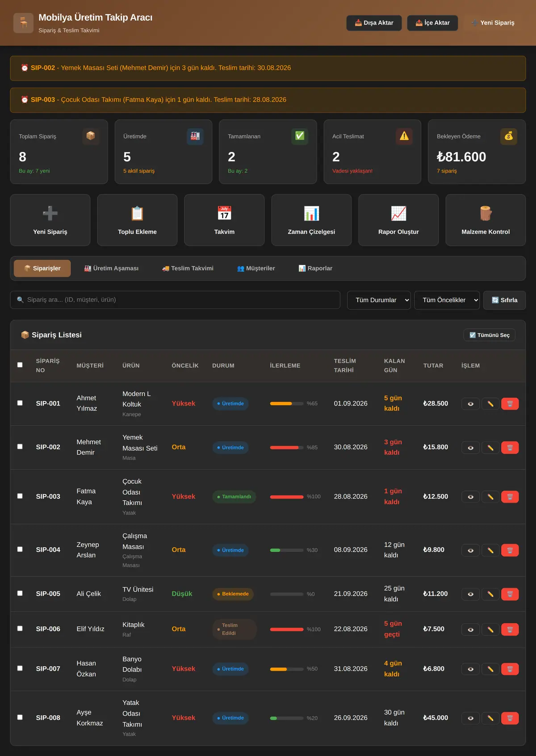This screenshot has width=536, height=756.
Task: Click the chair logo icon in header
Action: [x=23, y=23]
